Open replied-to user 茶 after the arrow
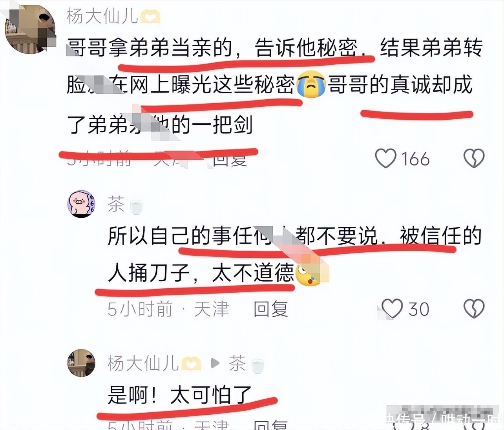504x430 pixels. pyautogui.click(x=237, y=363)
